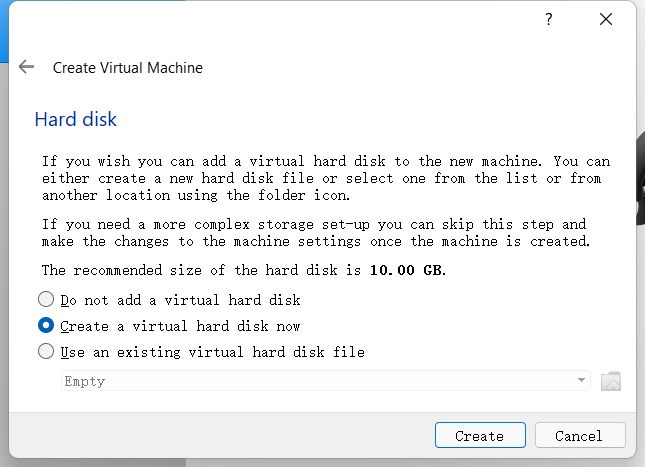This screenshot has height=467, width=645.
Task: Click the folder icon to browse disk files
Action: (611, 381)
